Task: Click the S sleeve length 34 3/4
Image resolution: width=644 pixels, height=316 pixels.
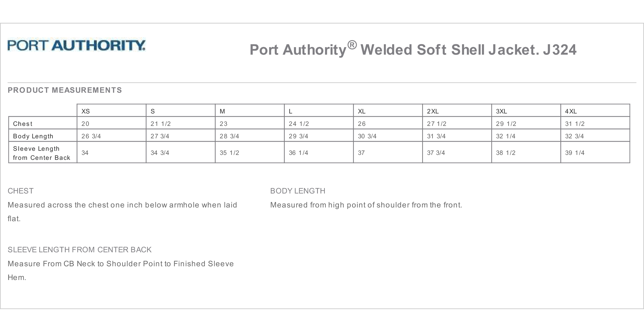Action: point(160,153)
